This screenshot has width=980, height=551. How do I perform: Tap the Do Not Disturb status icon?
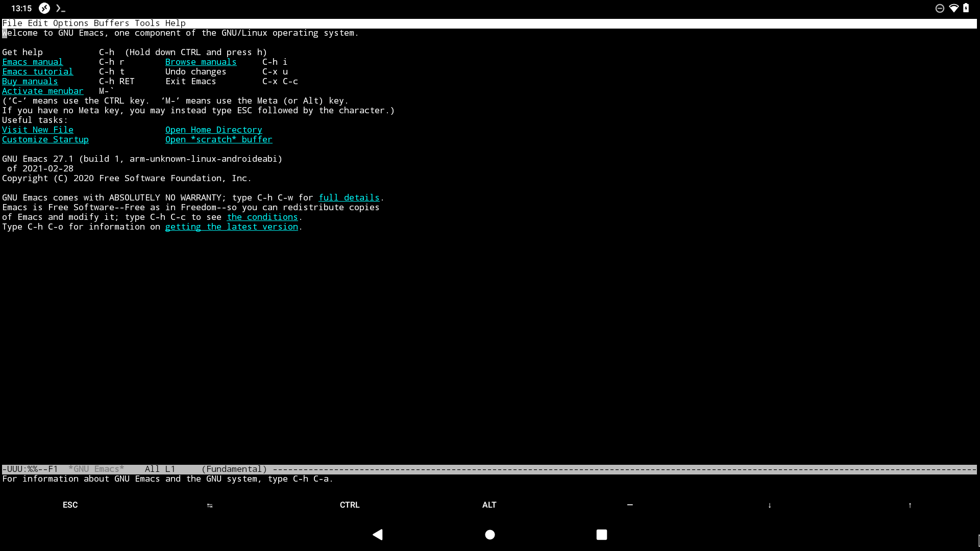(940, 8)
